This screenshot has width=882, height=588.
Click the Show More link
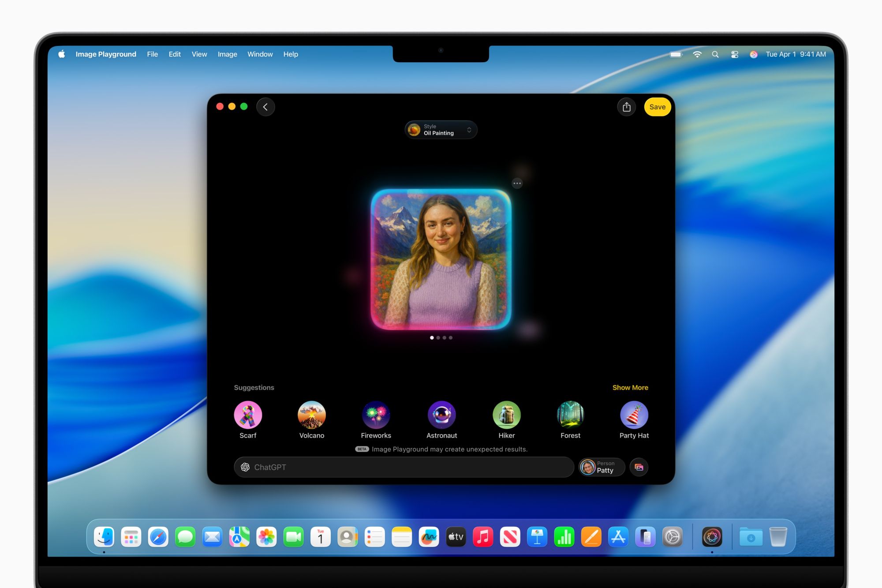[x=630, y=387]
